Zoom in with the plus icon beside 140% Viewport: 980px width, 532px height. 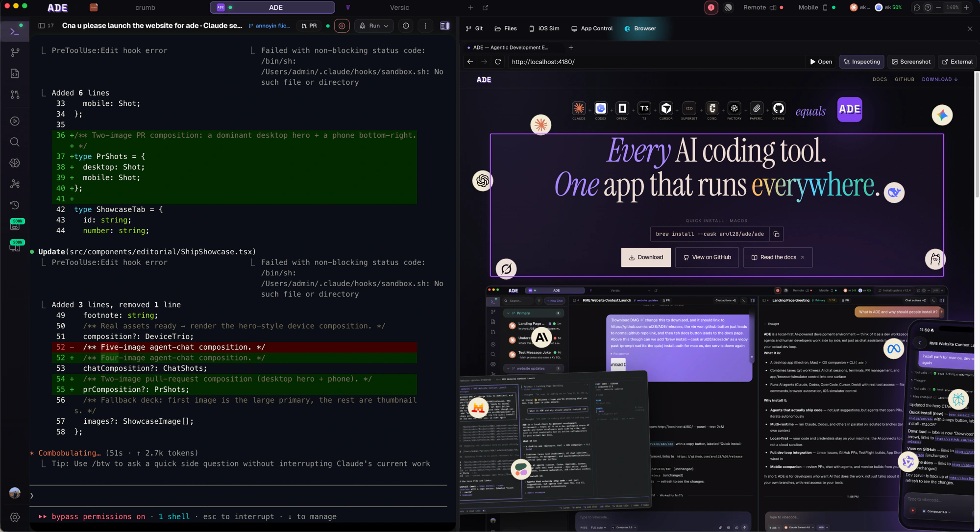coord(966,7)
